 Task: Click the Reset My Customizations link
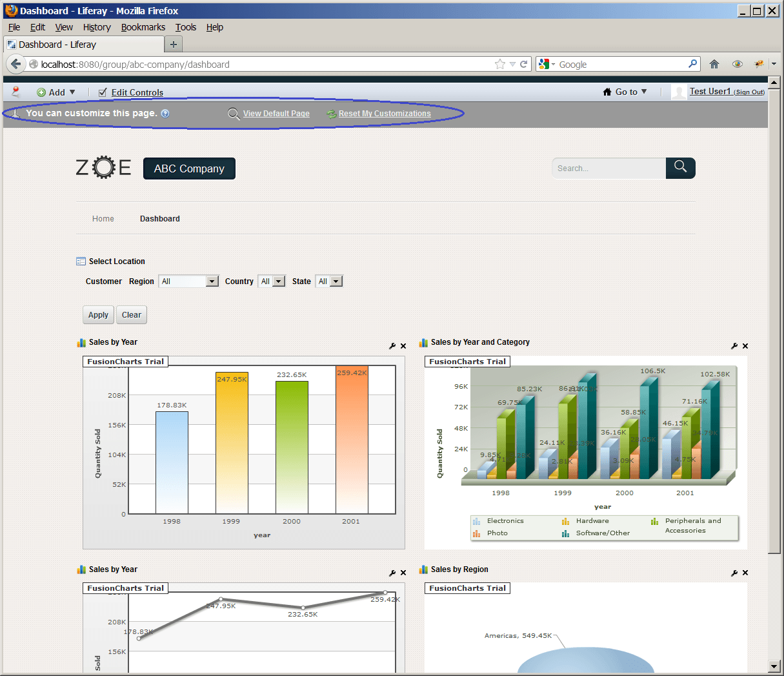(x=385, y=114)
